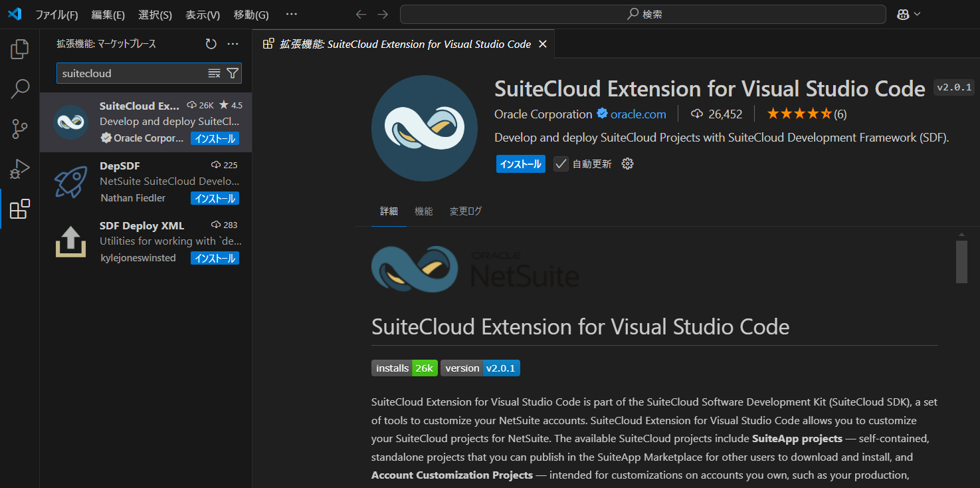Switch to the 機能 tab
The width and height of the screenshot is (980, 488).
pyautogui.click(x=423, y=211)
